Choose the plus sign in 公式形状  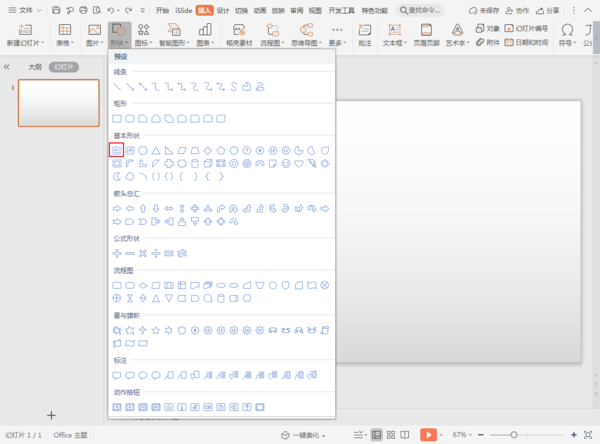tap(117, 253)
